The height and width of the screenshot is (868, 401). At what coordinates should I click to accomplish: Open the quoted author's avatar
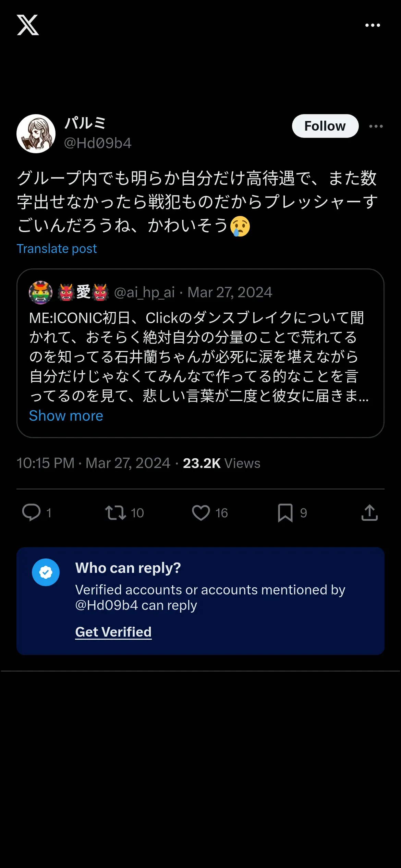(40, 292)
